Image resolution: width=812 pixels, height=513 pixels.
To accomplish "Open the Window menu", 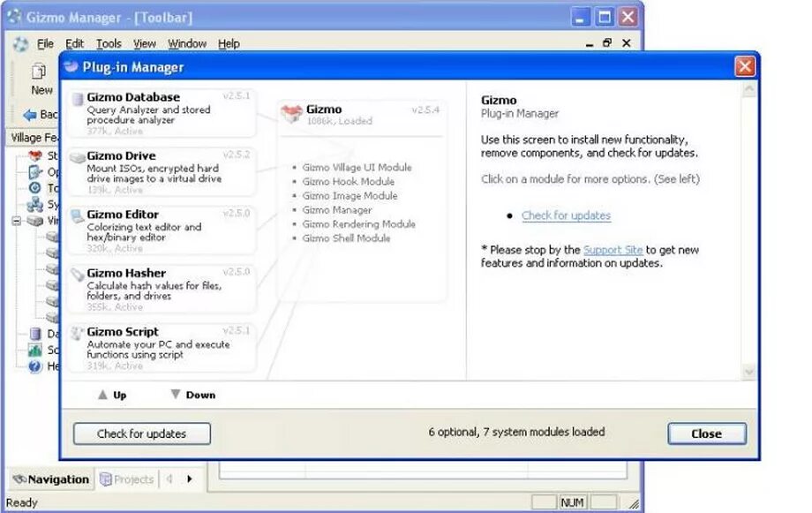I will 187,43.
